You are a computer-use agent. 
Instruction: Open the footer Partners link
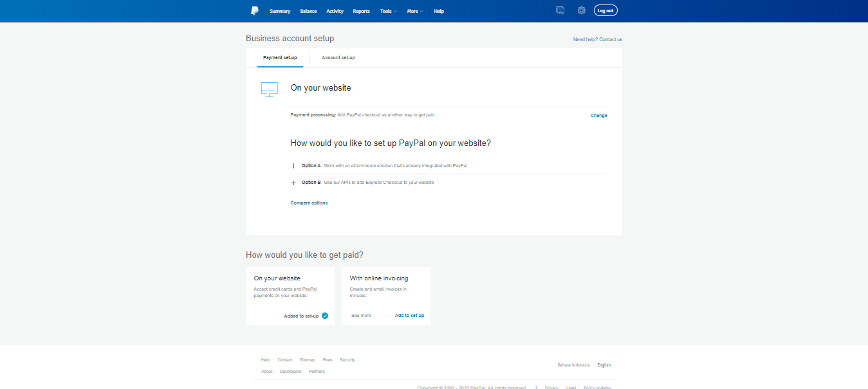317,372
